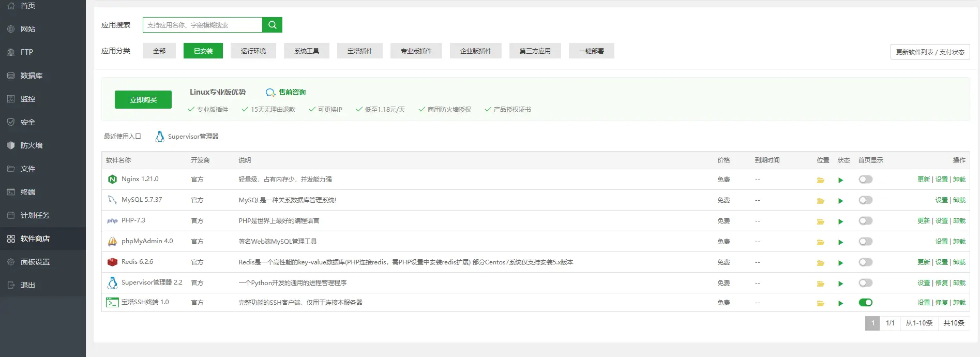Open 防火墙 in the sidebar
This screenshot has height=357, width=980.
[43, 145]
